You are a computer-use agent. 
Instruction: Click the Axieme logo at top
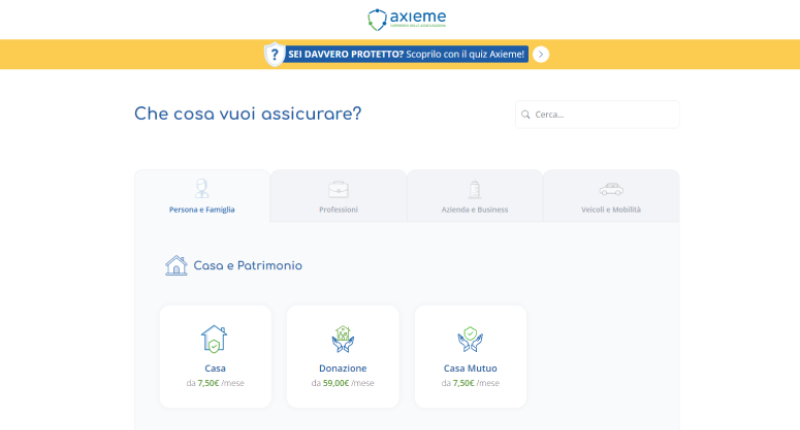coord(407,19)
